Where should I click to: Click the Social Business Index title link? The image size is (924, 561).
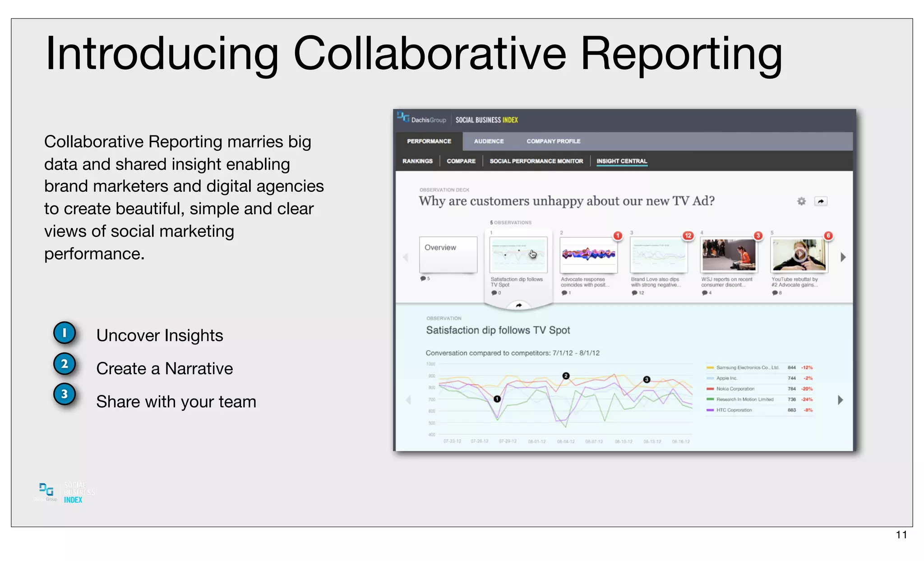click(486, 120)
